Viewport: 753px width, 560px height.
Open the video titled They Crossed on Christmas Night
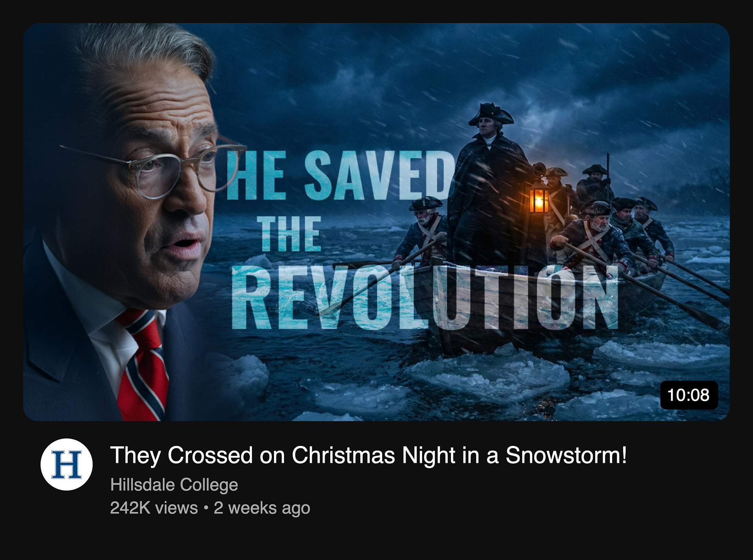368,455
